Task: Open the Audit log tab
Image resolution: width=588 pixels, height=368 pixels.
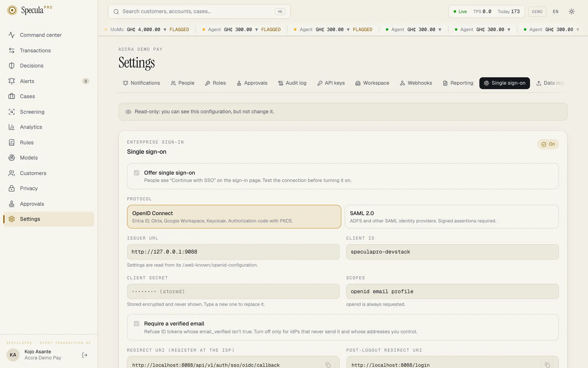Action: pos(292,83)
